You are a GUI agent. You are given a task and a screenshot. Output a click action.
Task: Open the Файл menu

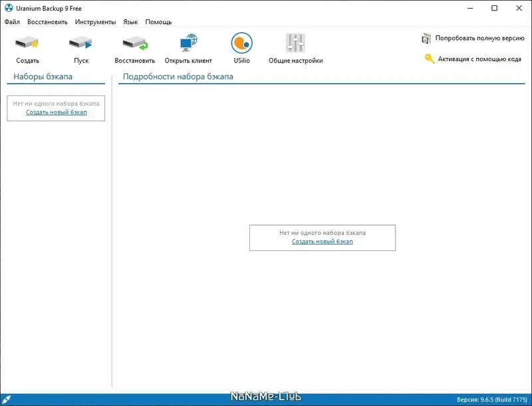point(12,22)
